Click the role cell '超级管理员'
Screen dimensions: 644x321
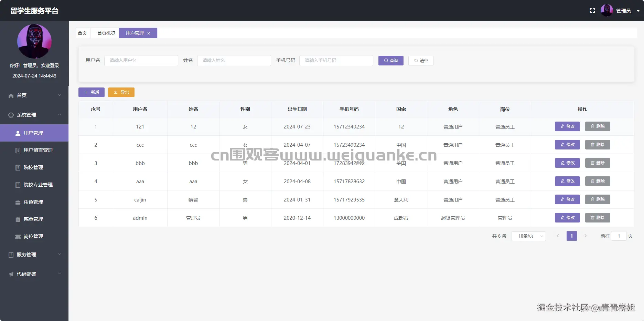453,218
